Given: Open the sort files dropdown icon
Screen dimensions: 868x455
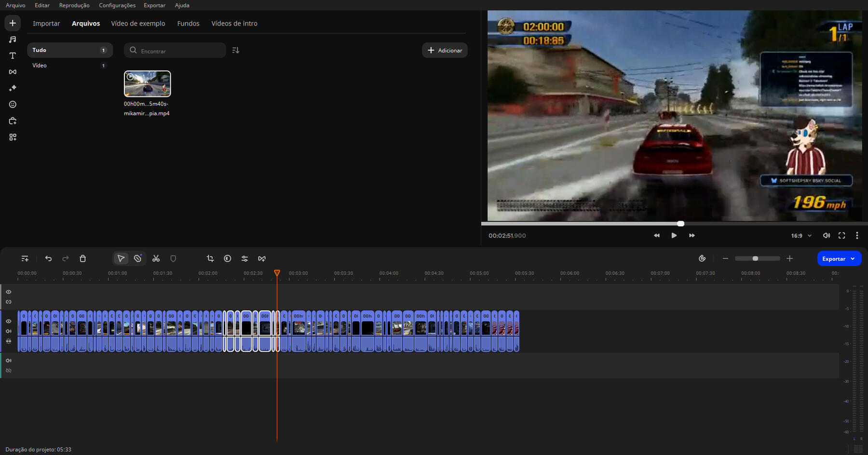Looking at the screenshot, I should (236, 51).
